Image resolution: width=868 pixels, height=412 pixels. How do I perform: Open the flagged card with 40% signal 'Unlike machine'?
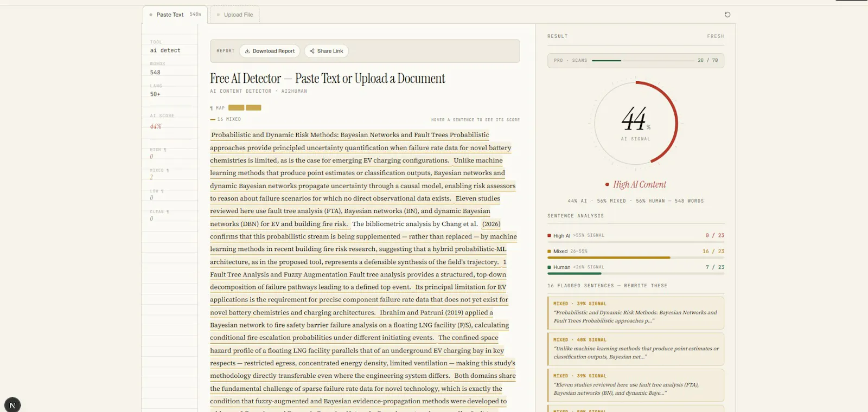636,349
